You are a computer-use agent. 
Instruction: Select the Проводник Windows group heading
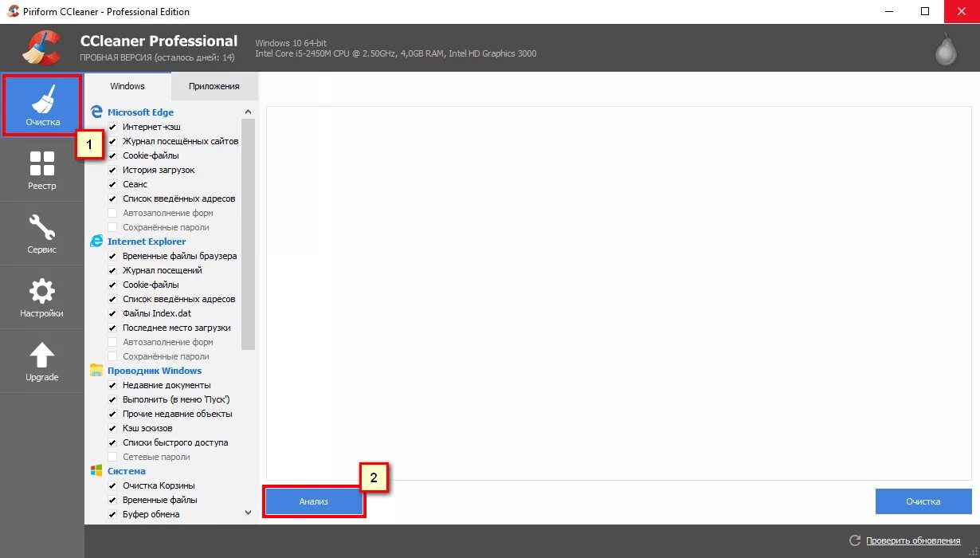(x=155, y=371)
